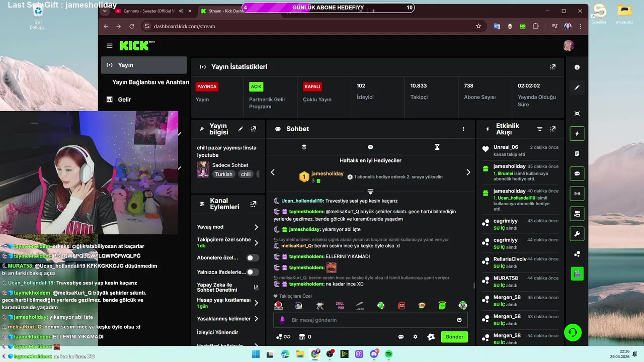Open Discord from the taskbar
Viewport: 644px width, 362px height.
374,354
